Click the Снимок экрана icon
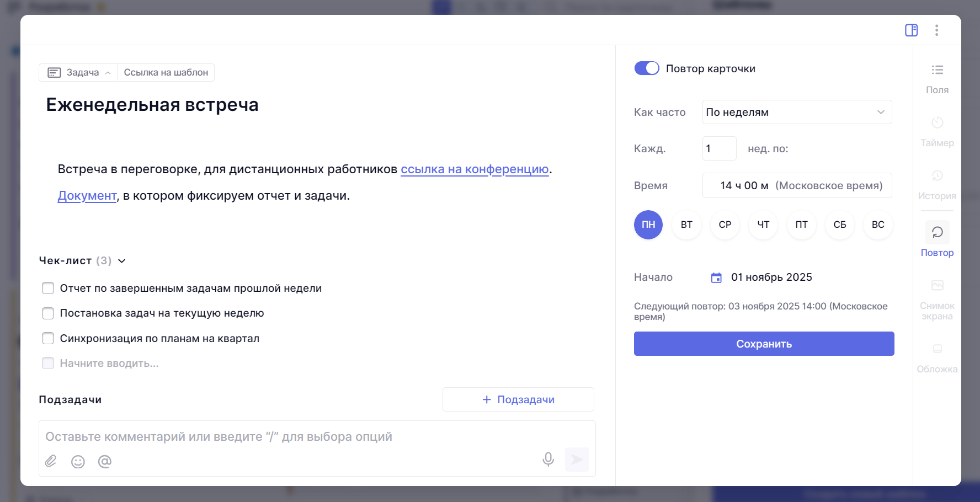The image size is (980, 502). tap(937, 285)
